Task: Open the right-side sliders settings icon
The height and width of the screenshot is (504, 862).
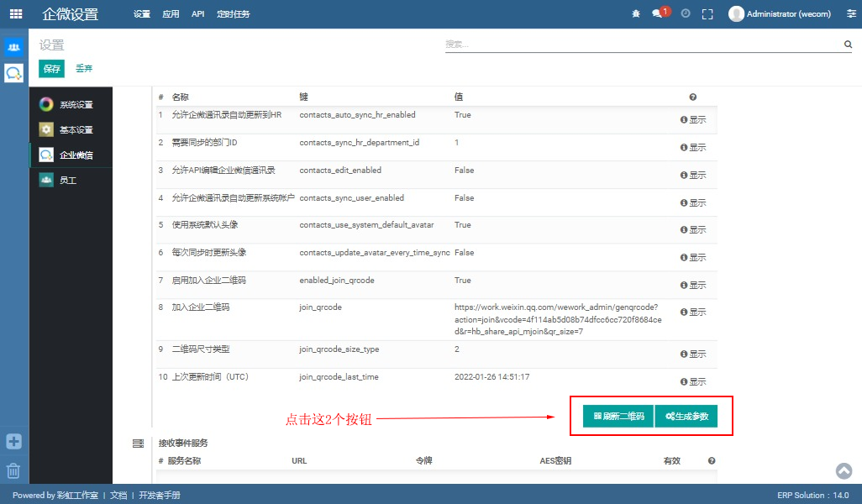Action: pyautogui.click(x=852, y=13)
